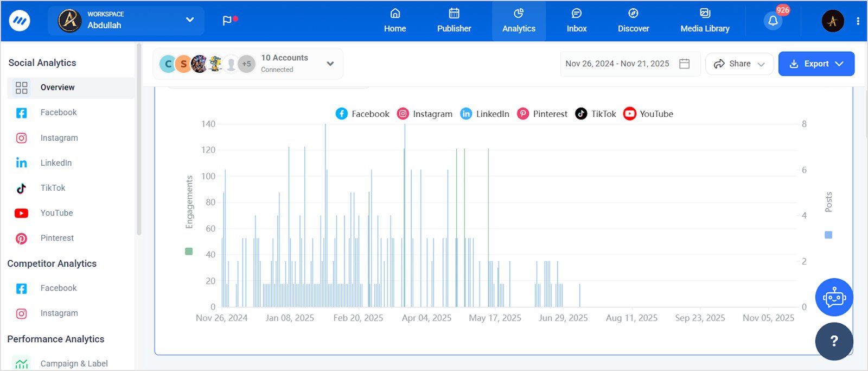Click the Social Analytics heading
This screenshot has width=868, height=371.
point(42,62)
